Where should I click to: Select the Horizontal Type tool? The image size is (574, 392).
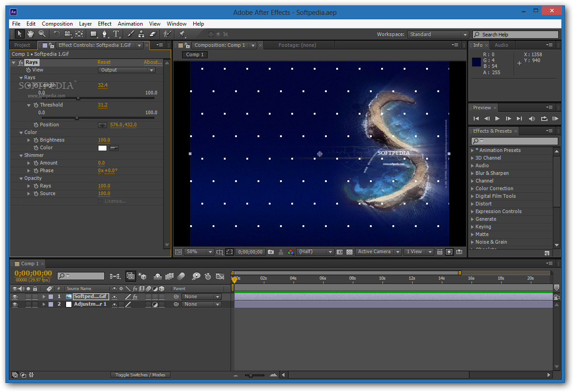tap(116, 34)
